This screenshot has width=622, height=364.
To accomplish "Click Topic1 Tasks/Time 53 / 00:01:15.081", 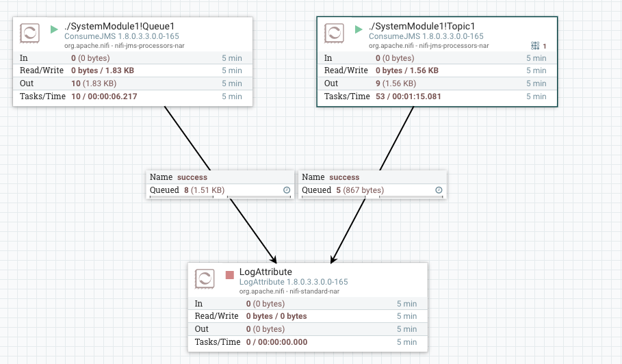I will click(x=409, y=96).
